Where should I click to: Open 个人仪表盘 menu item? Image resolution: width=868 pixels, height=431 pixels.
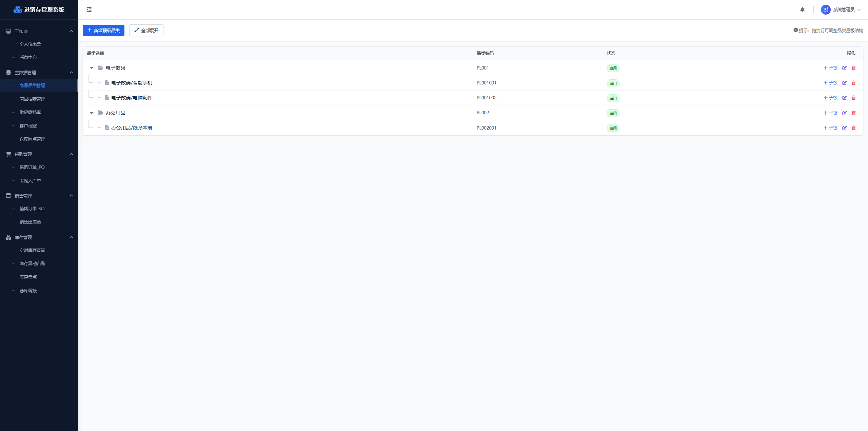click(39, 44)
